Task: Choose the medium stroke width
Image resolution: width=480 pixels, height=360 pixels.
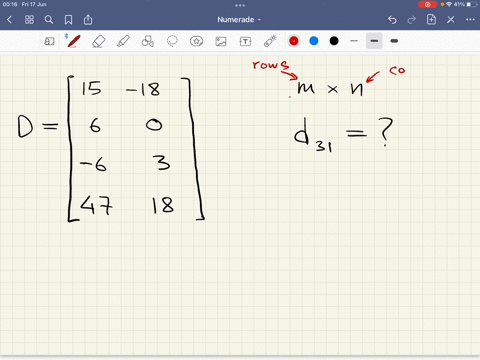Action: point(374,41)
